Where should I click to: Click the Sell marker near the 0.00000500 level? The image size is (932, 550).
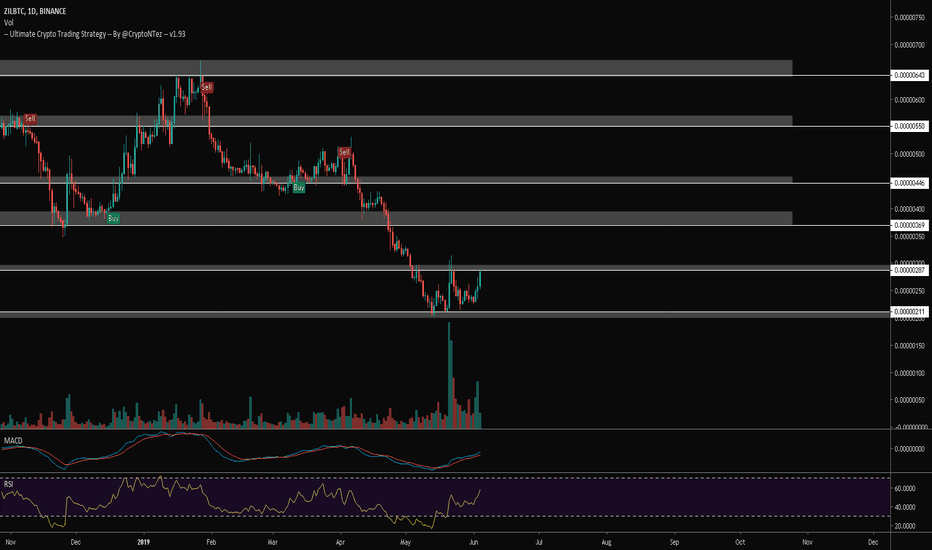click(344, 153)
